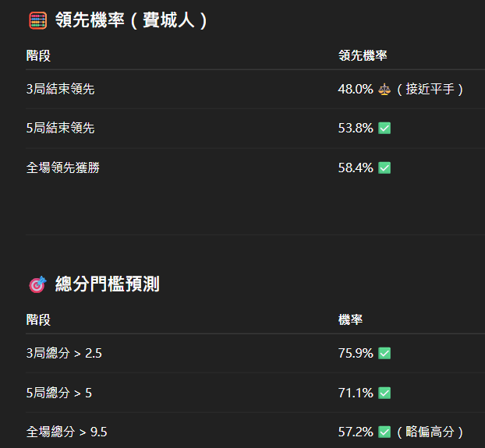This screenshot has width=485, height=448.
Task: Click the abacus icon beside 領先機率 heading
Action: point(38,20)
